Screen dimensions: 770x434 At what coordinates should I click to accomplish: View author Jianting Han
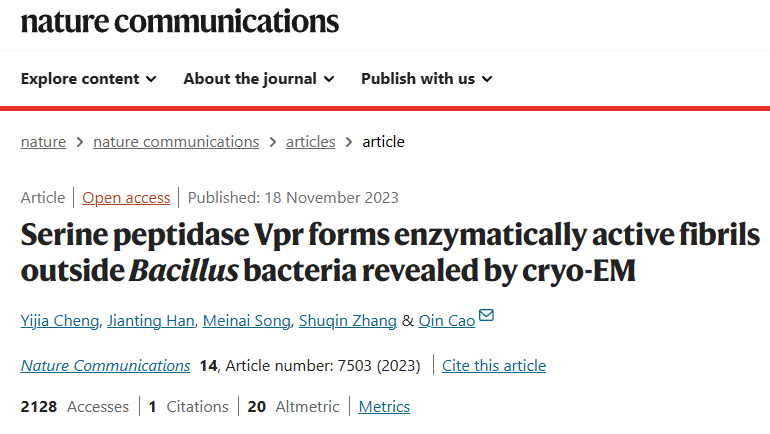(x=151, y=321)
